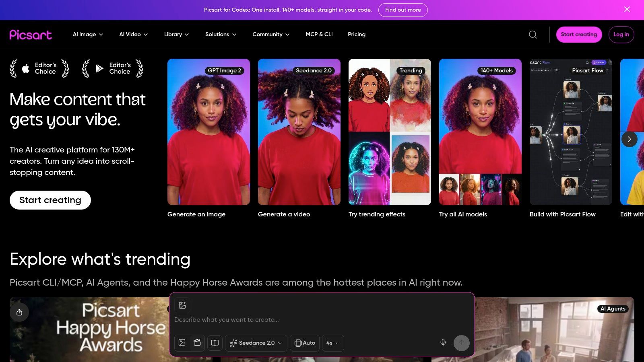The width and height of the screenshot is (644, 362).
Task: Open the GPT Image 2 card
Action: click(208, 132)
